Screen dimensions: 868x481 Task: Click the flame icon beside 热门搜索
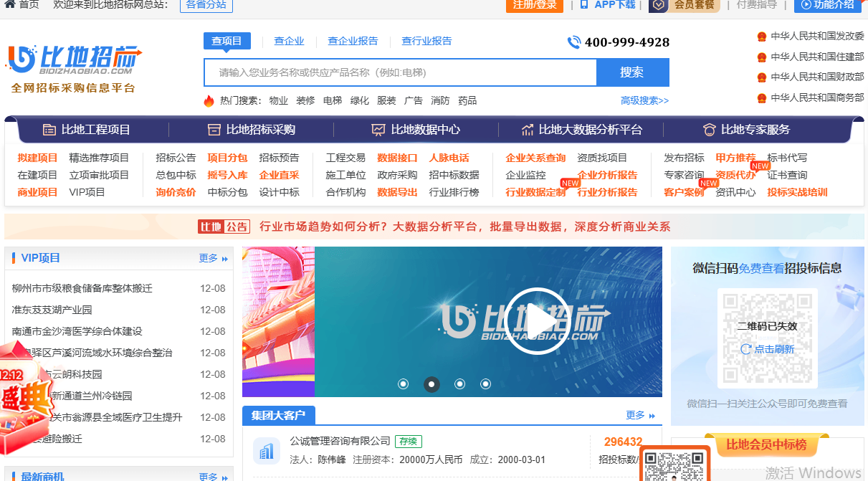pos(208,100)
